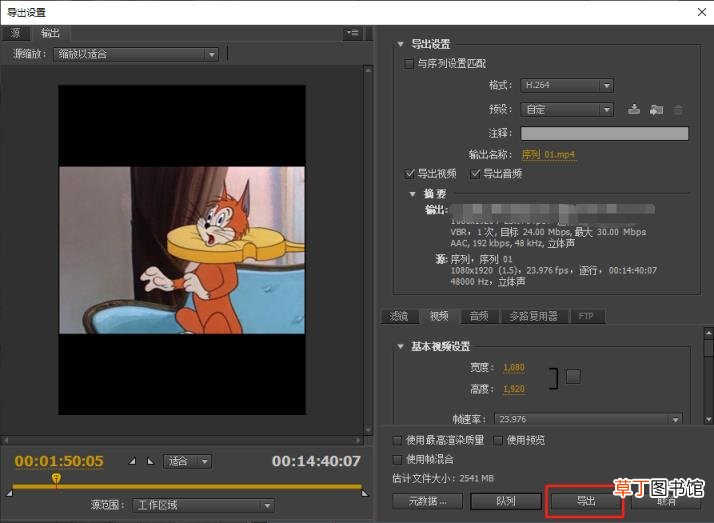Open the 源缩放 缩放以适合 dropdown
The image size is (714, 523).
click(136, 54)
